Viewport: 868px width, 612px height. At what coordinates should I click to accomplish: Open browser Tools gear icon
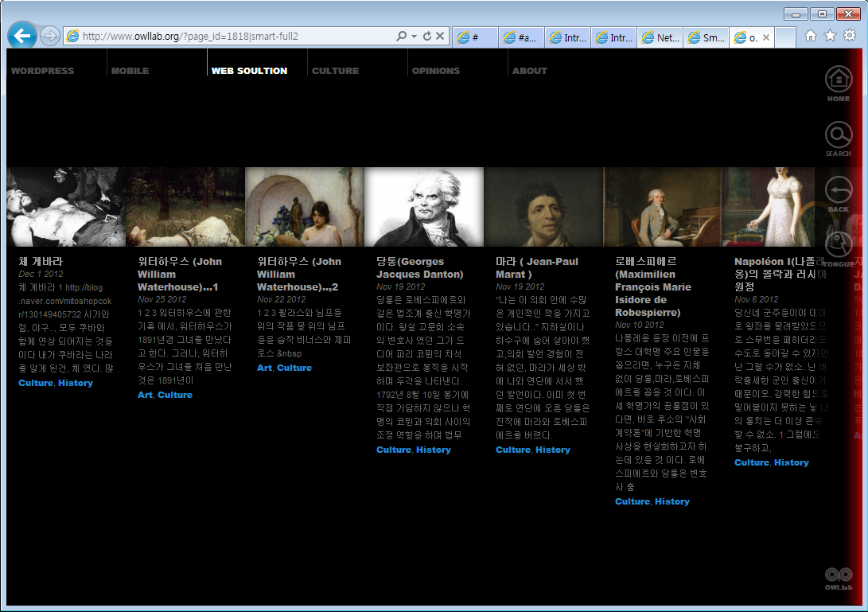[850, 36]
